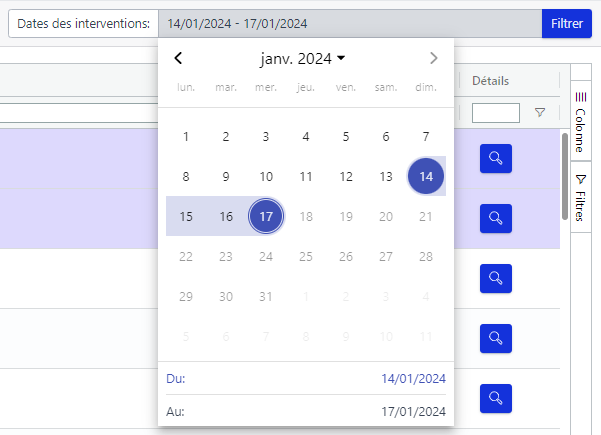Open the intervention date range field
This screenshot has height=435, width=601.
[x=350, y=23]
